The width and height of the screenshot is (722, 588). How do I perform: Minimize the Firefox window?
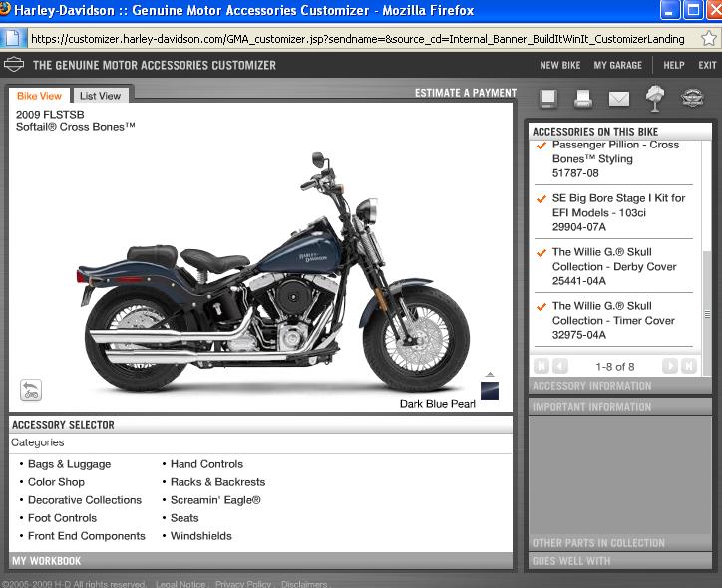coord(670,10)
